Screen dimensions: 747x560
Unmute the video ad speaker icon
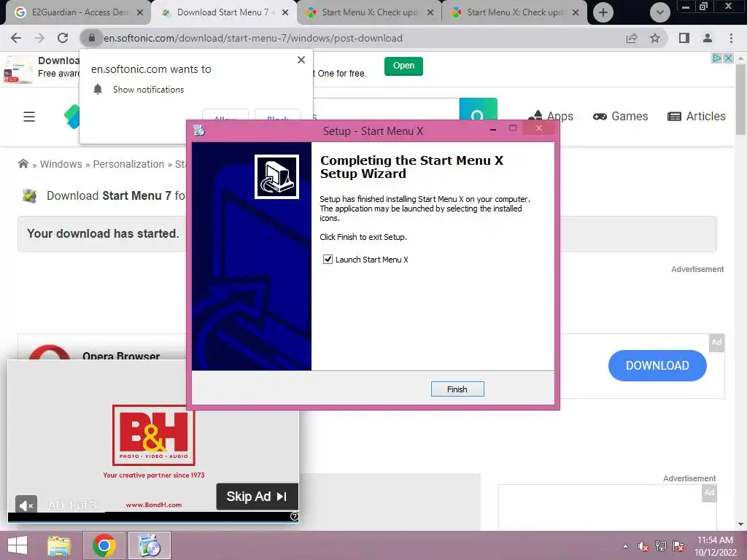click(26, 505)
